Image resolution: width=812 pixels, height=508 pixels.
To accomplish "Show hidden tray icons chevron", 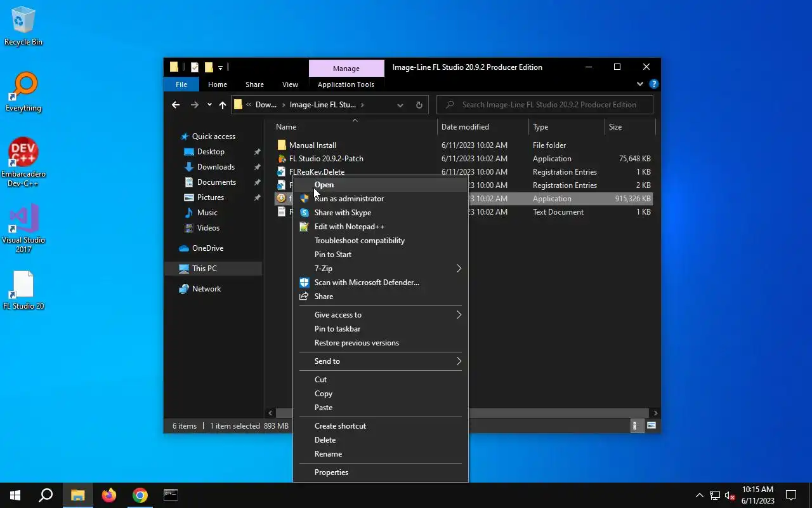I will pyautogui.click(x=700, y=495).
